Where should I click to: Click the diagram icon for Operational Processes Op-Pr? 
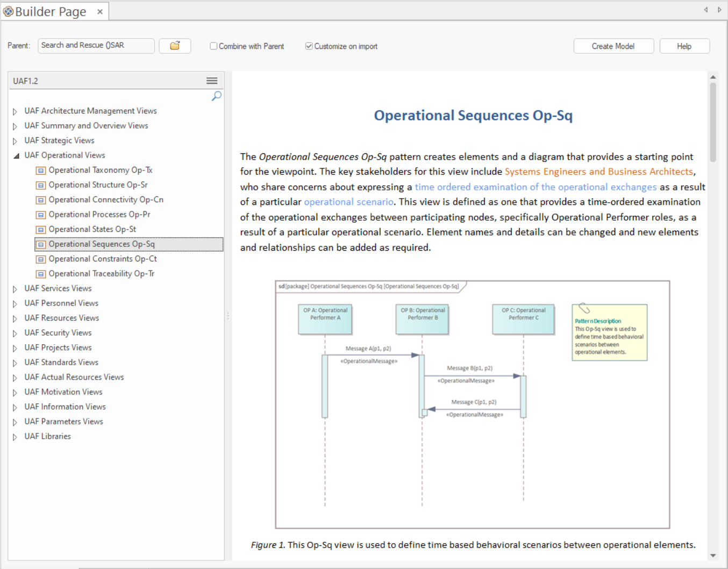(41, 215)
